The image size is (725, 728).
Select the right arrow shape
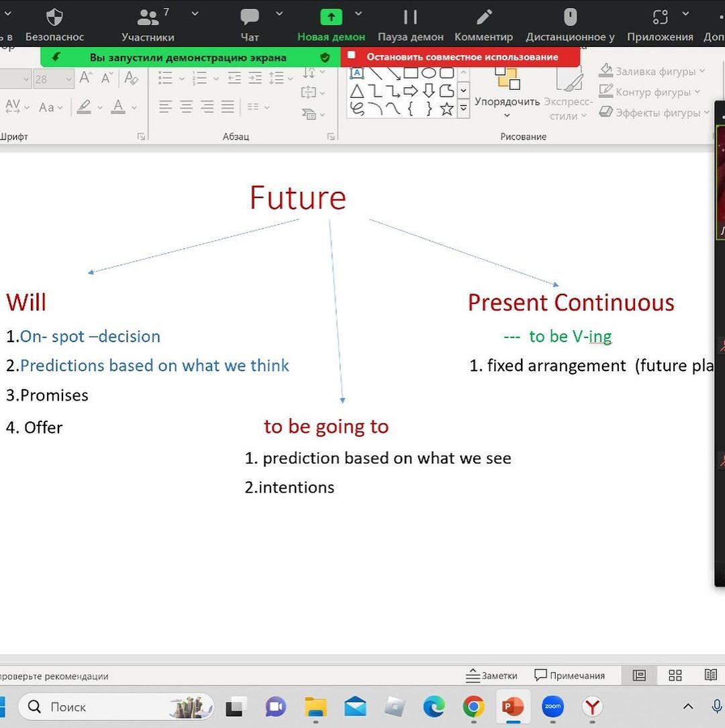[411, 91]
